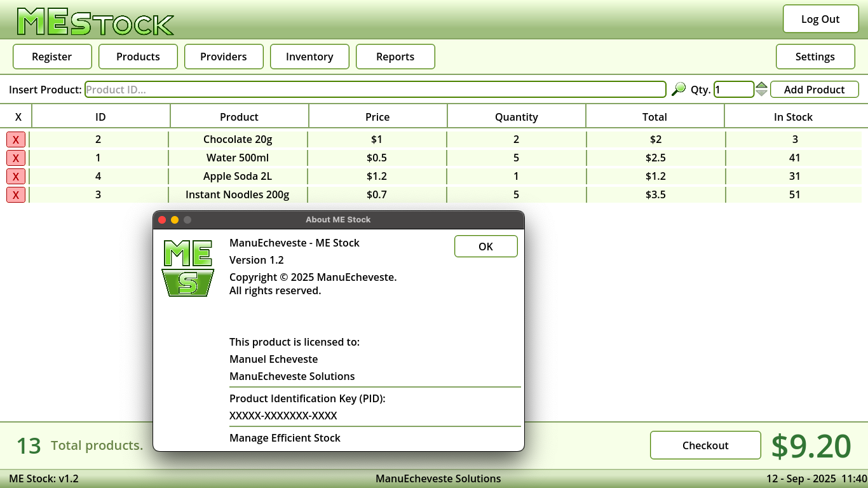
Task: Delete the Apple Soda 2L row
Action: 16,177
